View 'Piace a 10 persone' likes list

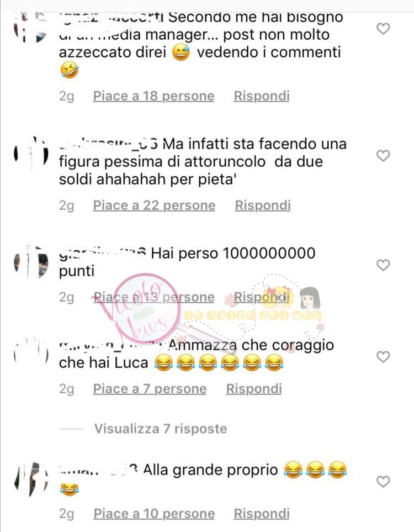point(154,514)
